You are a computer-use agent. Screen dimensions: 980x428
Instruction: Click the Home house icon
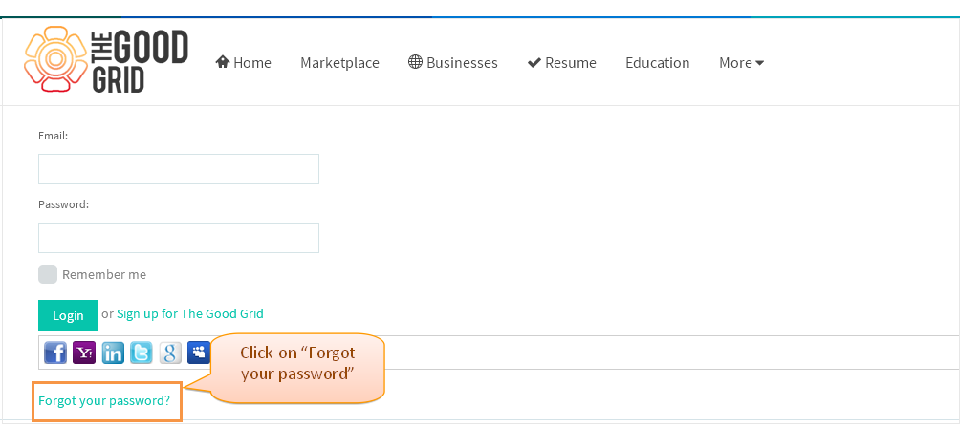(223, 62)
